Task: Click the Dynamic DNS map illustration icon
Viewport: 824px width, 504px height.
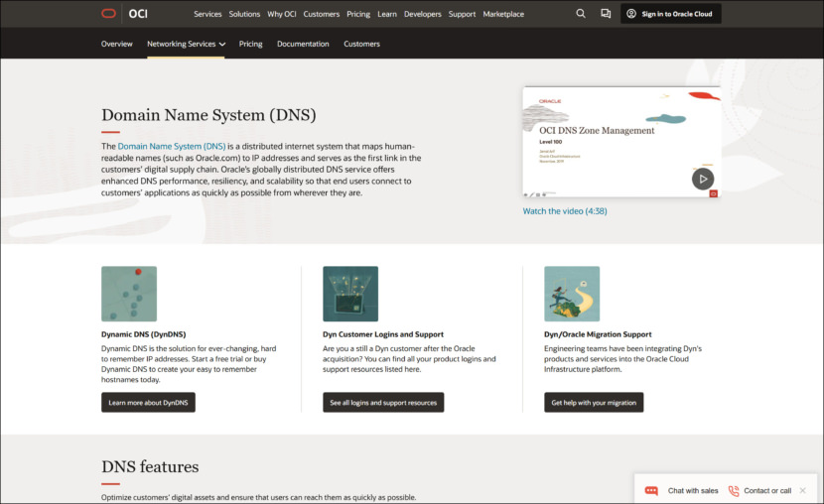Action: [129, 294]
